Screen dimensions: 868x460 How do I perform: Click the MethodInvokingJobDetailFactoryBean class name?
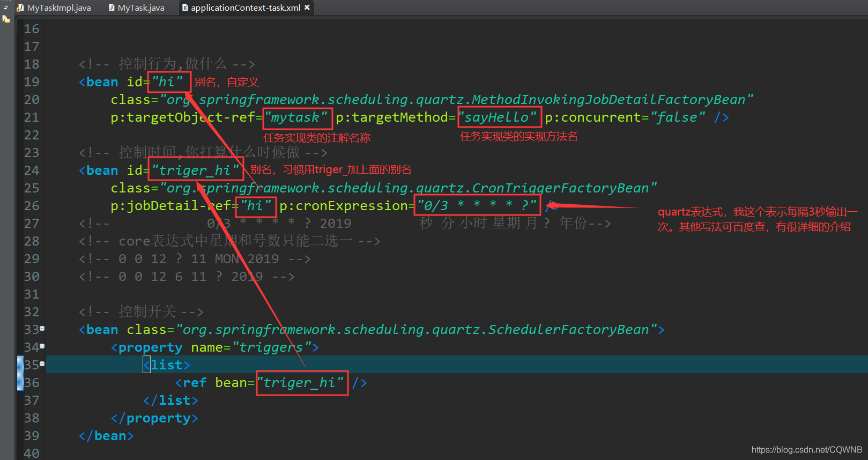pos(609,100)
